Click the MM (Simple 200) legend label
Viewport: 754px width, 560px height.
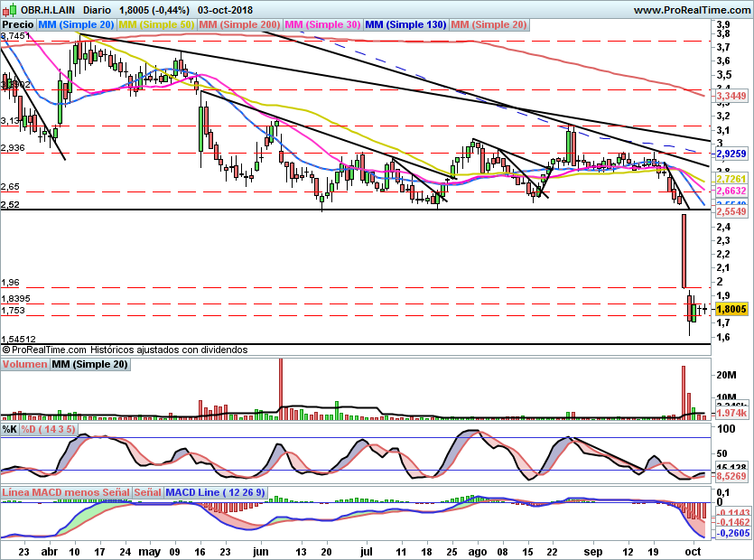(x=239, y=24)
